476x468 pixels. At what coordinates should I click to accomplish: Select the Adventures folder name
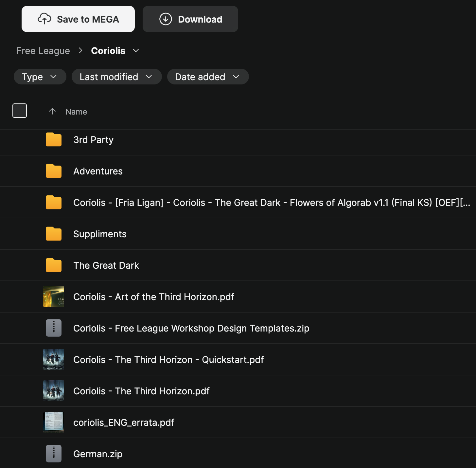pos(98,171)
